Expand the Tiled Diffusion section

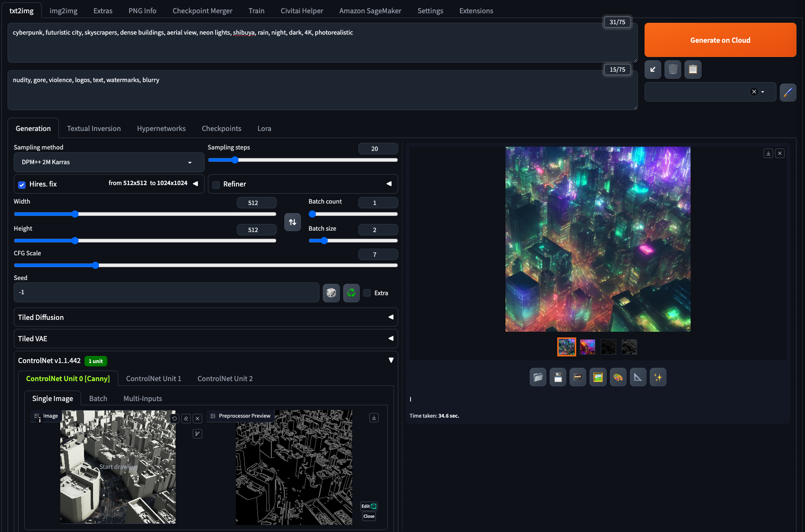(206, 317)
